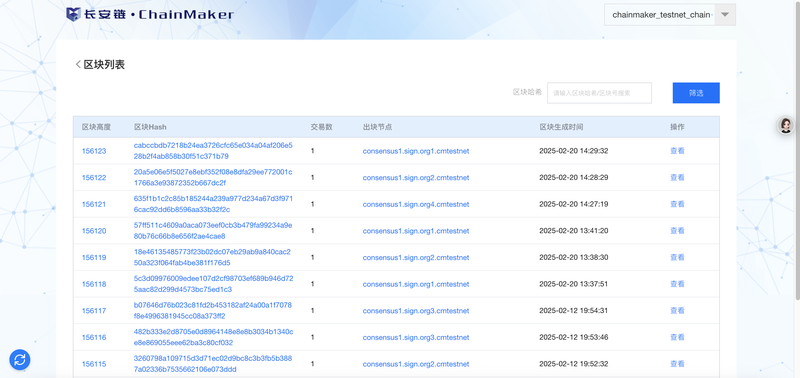The height and width of the screenshot is (378, 800).
Task: Click the 区块高度 column header
Action: tap(96, 127)
